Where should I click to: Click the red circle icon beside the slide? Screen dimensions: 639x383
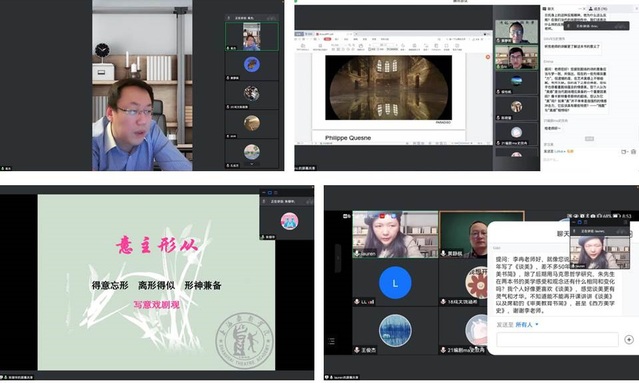pyautogui.click(x=488, y=57)
